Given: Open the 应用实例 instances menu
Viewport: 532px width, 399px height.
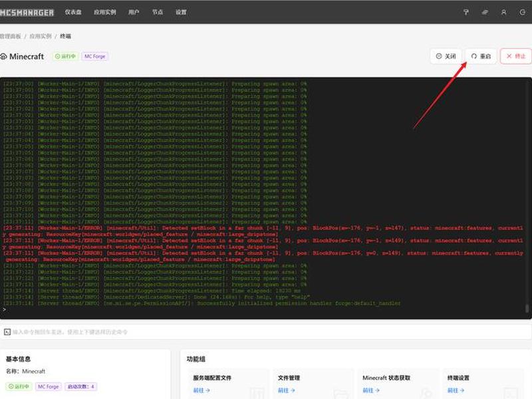Looking at the screenshot, I should (x=105, y=12).
